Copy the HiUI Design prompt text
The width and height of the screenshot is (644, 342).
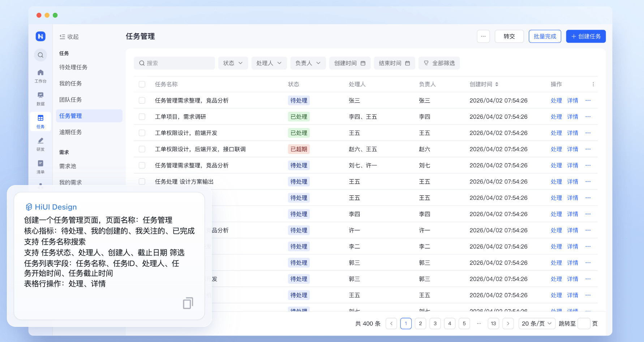188,303
